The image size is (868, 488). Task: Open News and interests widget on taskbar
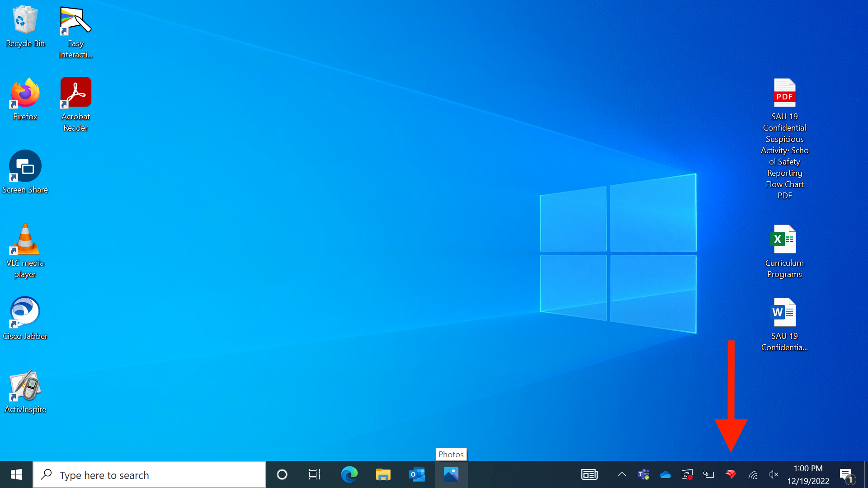pyautogui.click(x=590, y=474)
